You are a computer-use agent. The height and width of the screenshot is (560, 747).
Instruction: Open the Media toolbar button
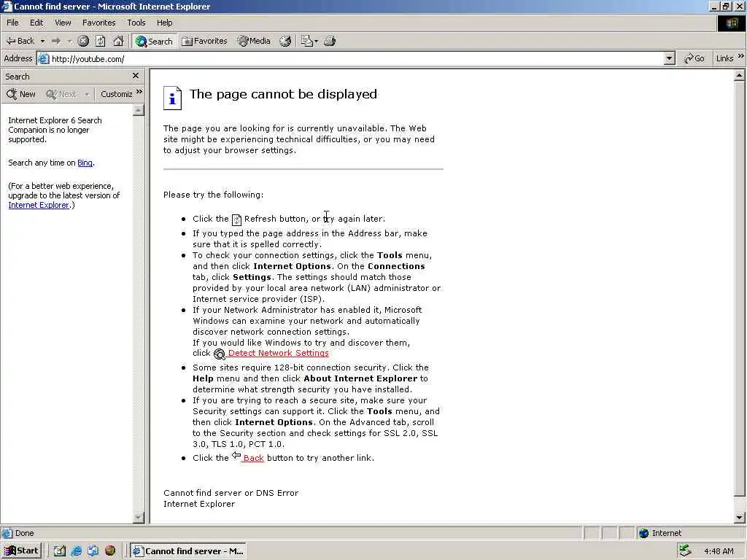[x=254, y=41]
